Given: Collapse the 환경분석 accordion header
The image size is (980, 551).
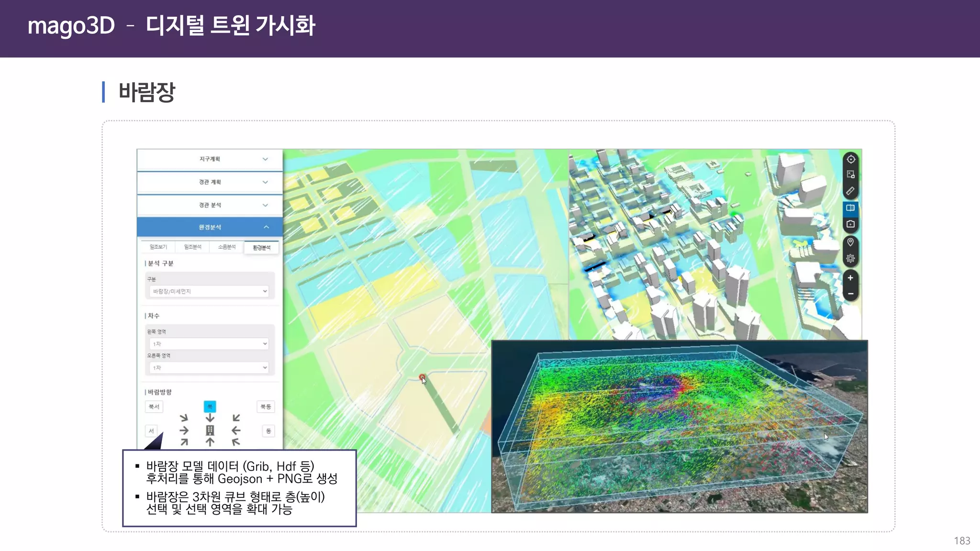Looking at the screenshot, I should pos(210,227).
